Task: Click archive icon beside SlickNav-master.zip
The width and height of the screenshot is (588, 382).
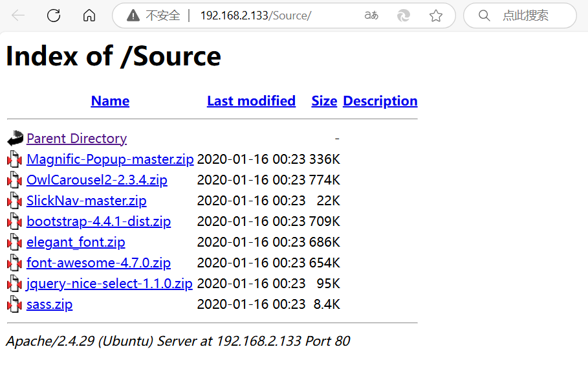Action: [15, 200]
